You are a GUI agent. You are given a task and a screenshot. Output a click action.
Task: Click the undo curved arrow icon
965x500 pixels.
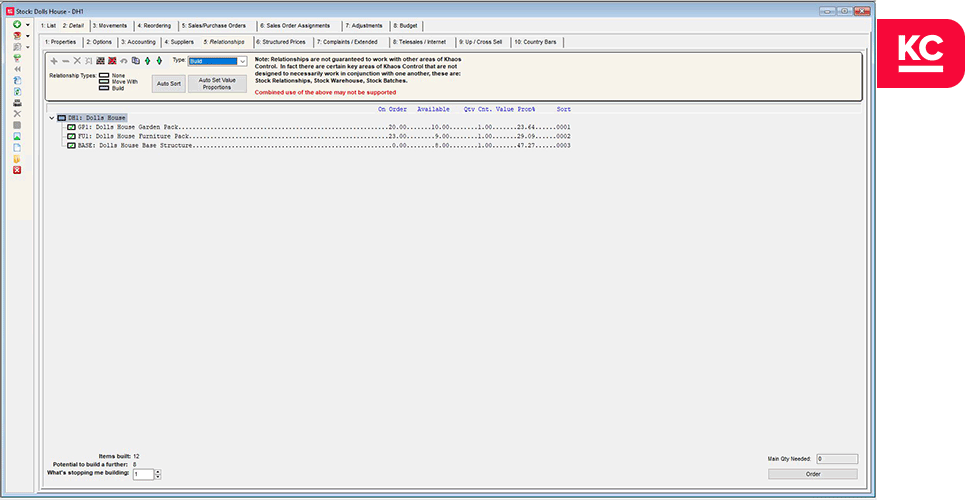(x=124, y=61)
